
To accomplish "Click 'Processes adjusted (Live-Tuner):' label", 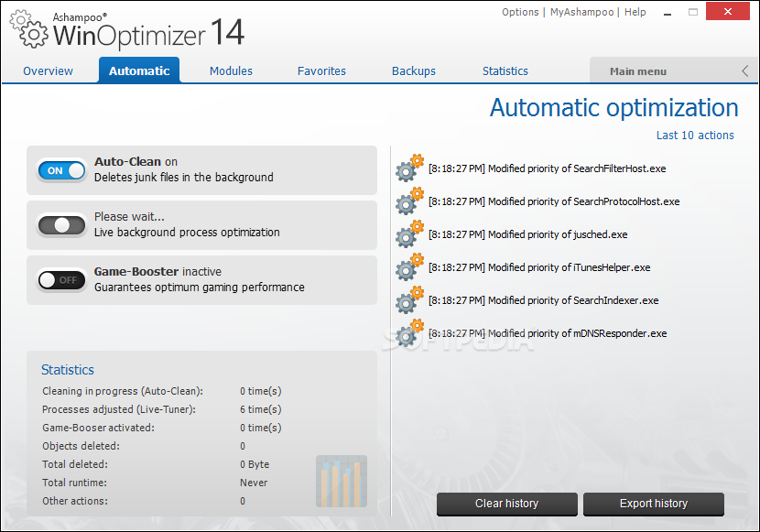I will click(x=119, y=409).
